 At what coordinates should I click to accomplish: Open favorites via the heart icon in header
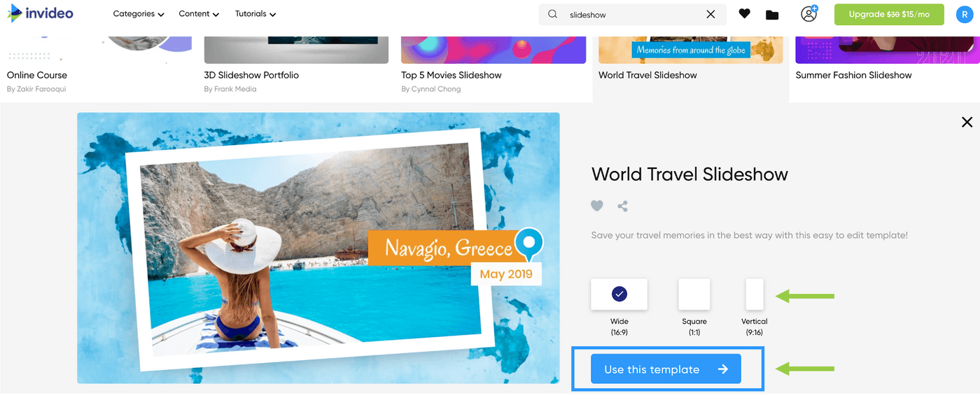[744, 13]
